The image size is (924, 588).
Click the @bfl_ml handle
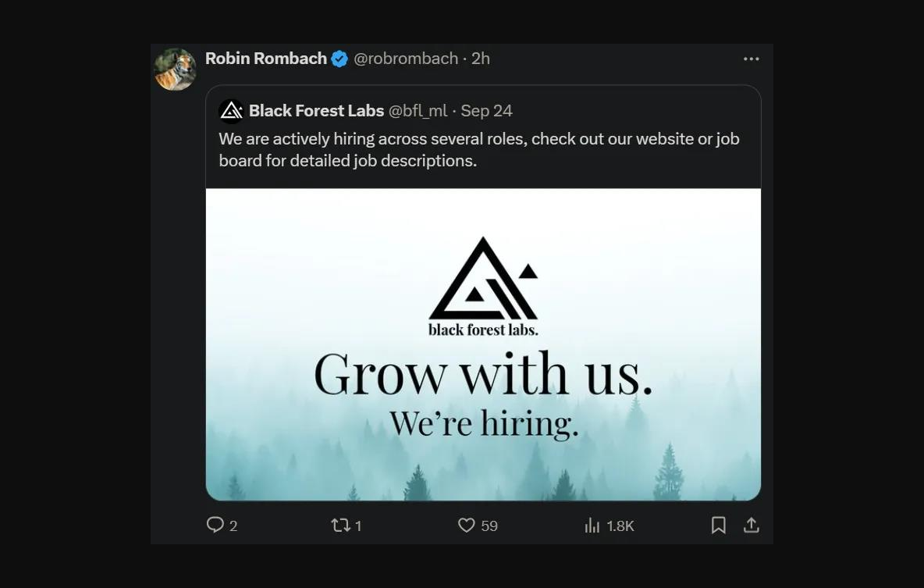coord(418,111)
